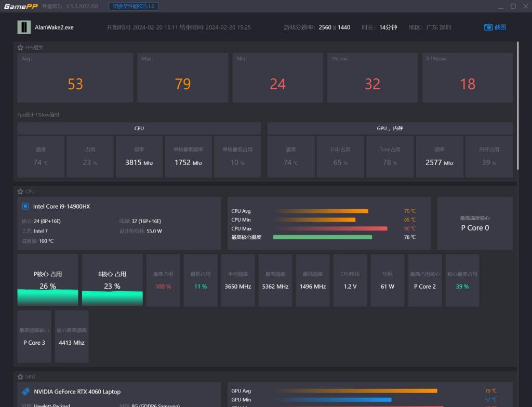Toggle the star beside FPS相关 section
Screen dimensions: 532x407
click(20, 47)
